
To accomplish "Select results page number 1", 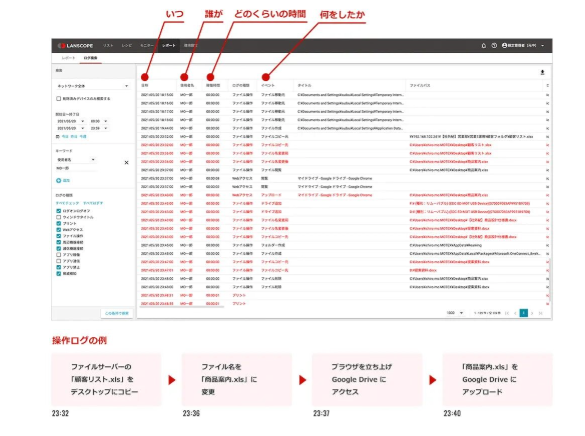I will [x=524, y=313].
